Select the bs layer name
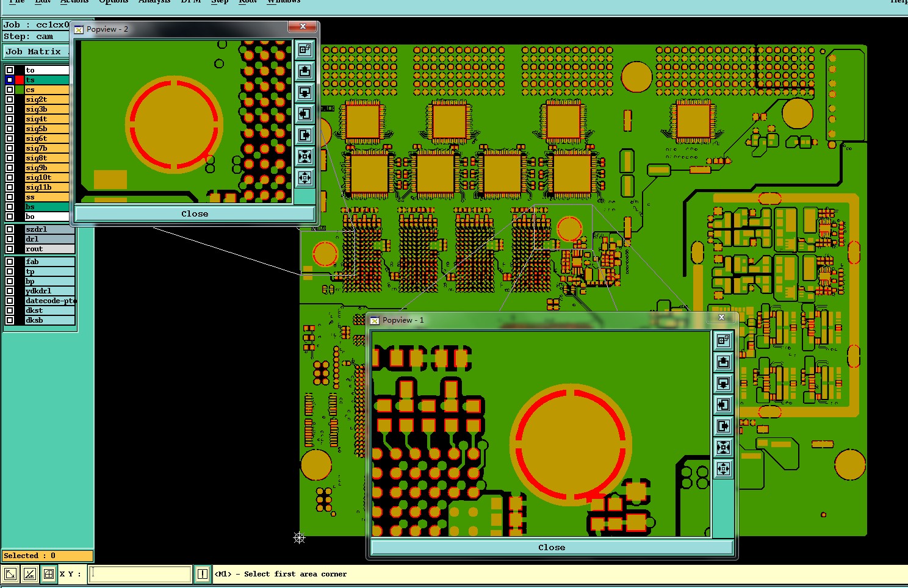Screen dimensions: 908x588 (46, 207)
